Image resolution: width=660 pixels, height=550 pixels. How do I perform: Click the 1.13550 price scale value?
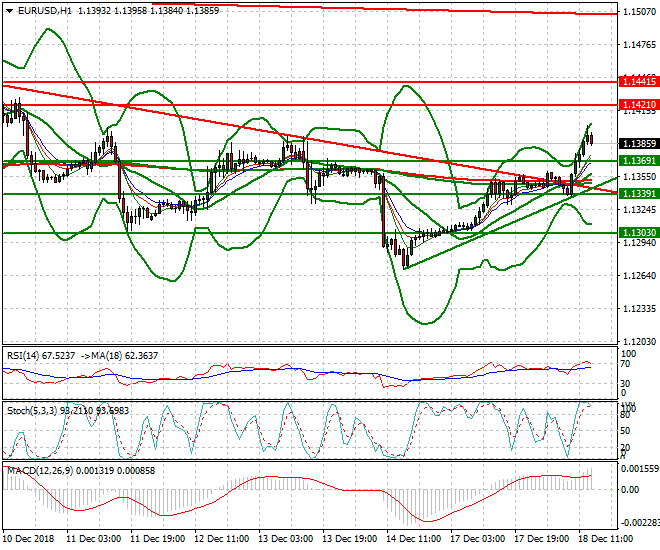point(639,177)
